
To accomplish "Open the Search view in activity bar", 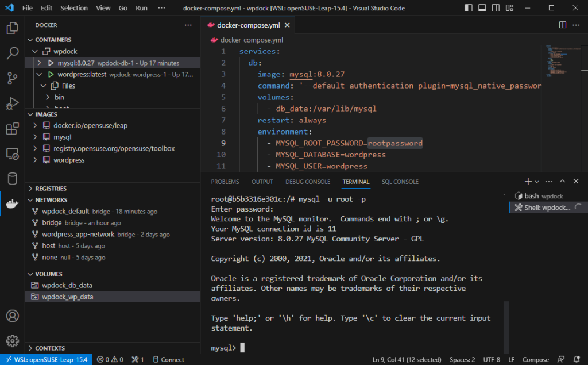I will (13, 53).
